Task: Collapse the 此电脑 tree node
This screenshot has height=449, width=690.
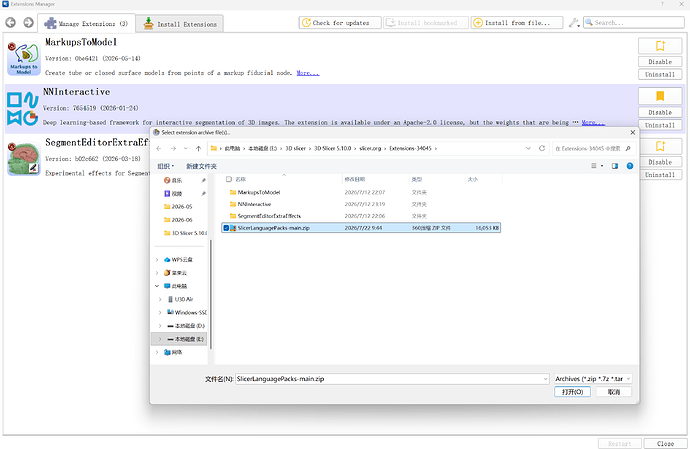Action: pos(157,286)
